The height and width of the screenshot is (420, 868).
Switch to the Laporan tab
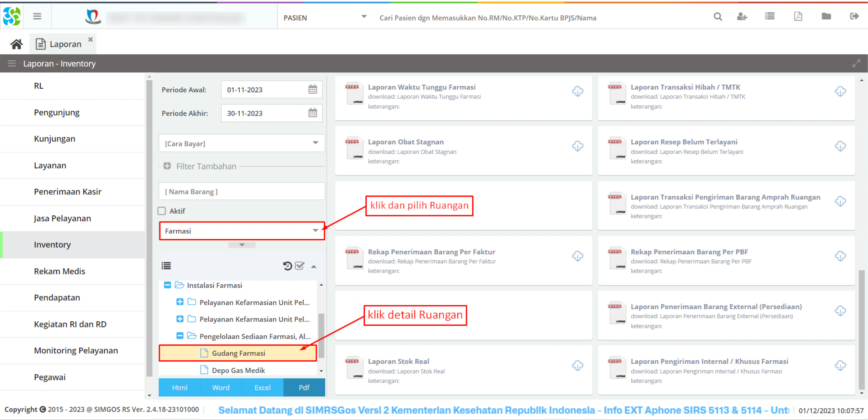click(63, 44)
